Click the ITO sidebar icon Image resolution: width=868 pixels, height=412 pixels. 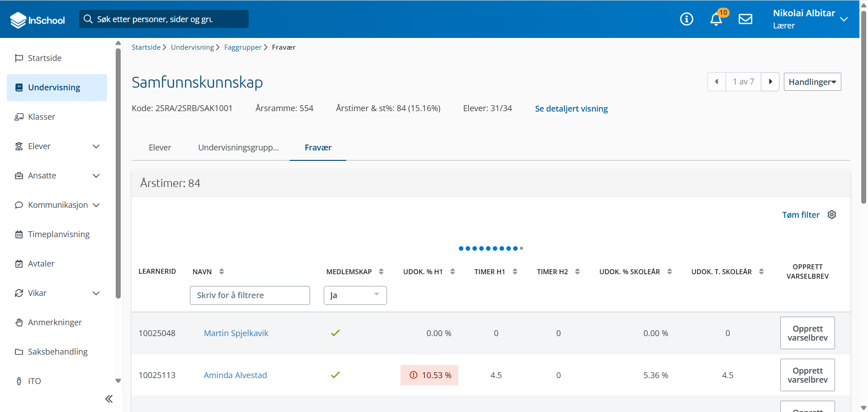(19, 381)
